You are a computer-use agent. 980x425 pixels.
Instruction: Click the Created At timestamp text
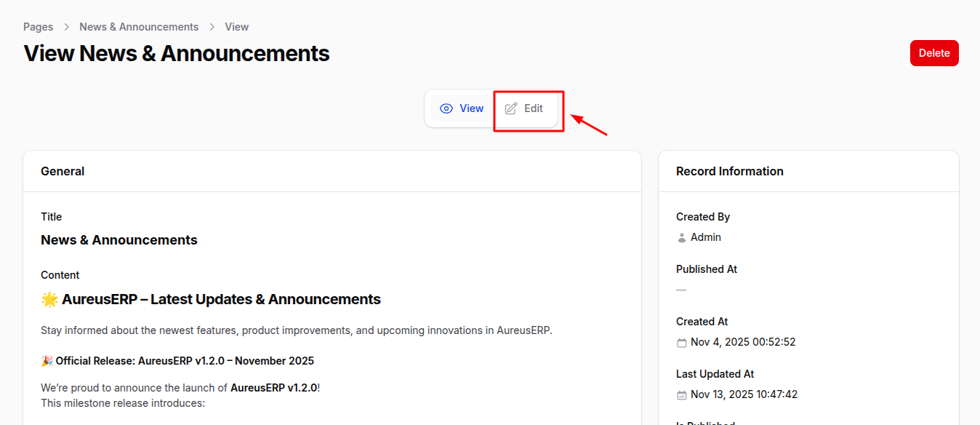[x=743, y=342]
